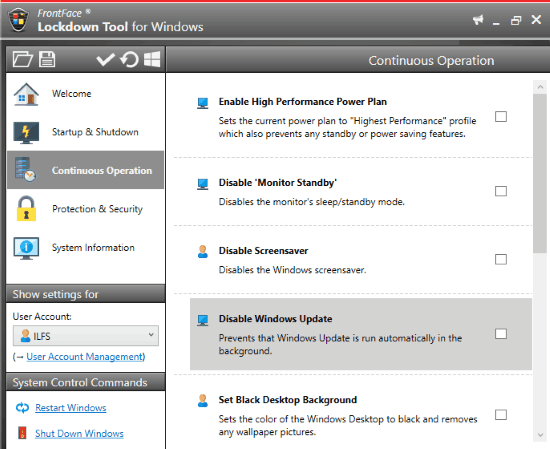The image size is (550, 449).
Task: Go to Protection & Security section
Action: (x=86, y=209)
